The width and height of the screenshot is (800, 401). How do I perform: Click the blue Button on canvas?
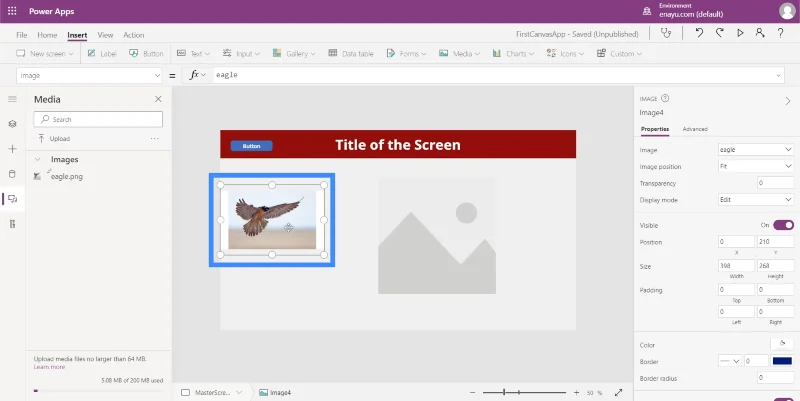point(252,146)
